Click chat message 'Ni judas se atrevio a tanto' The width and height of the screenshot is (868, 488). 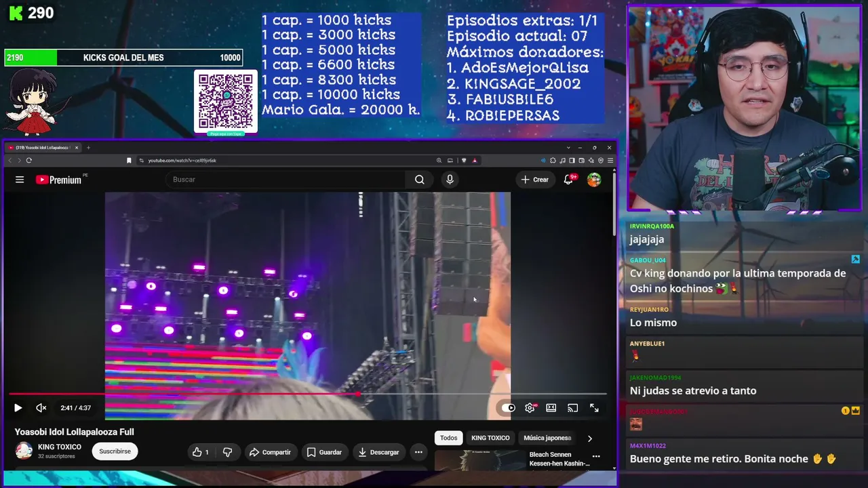693,390
